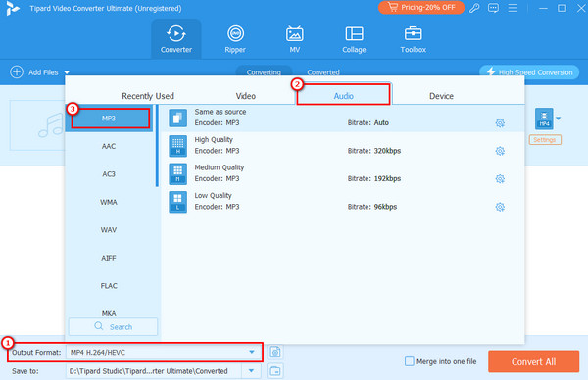Select WAV in format list
Screen dimensions: 588x380
pos(109,230)
